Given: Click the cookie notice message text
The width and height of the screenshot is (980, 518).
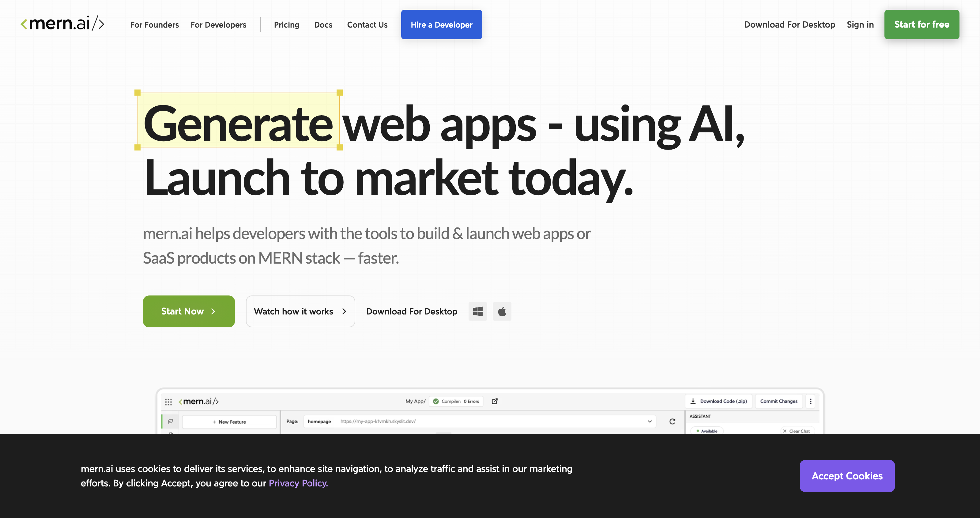Looking at the screenshot, I should [x=326, y=476].
